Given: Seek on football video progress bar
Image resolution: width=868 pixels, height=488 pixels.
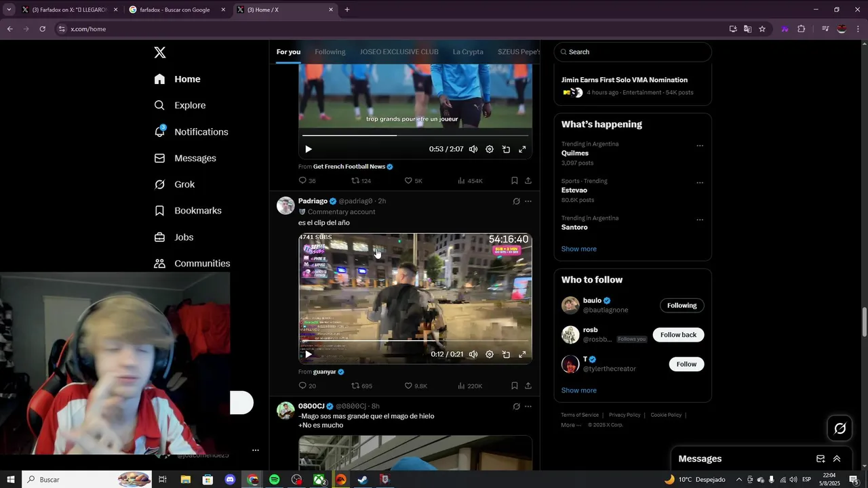Looking at the screenshot, I should tap(415, 136).
